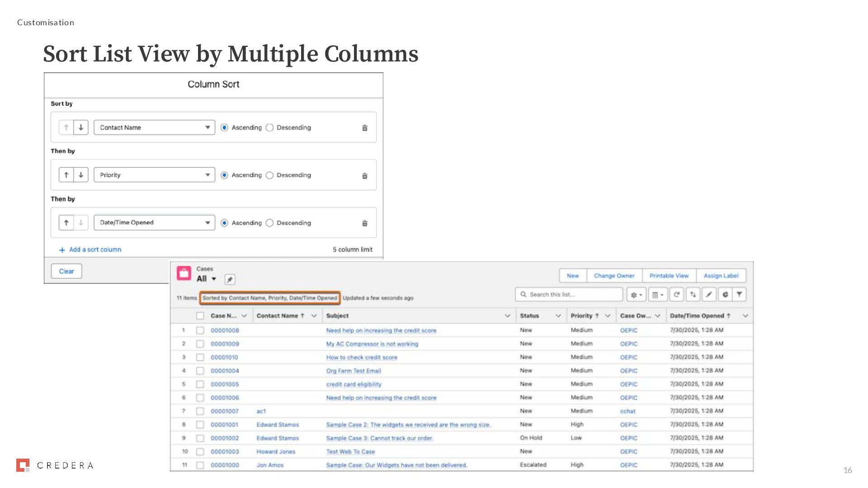
Task: Open the Date/Time Opened sort field dropdown
Action: (154, 223)
